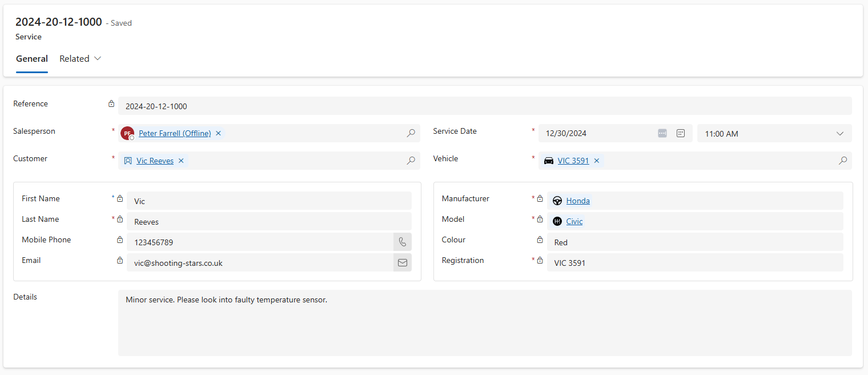
Task: Open the Vehicle lookup search magnifier
Action: [x=843, y=161]
